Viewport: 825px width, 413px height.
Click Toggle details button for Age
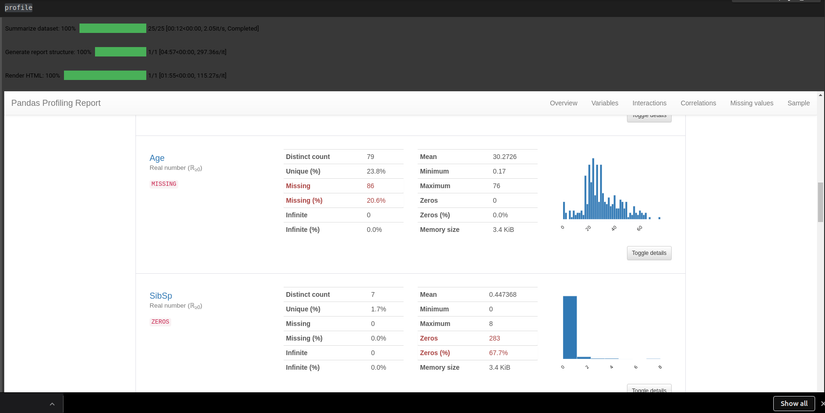coord(649,253)
